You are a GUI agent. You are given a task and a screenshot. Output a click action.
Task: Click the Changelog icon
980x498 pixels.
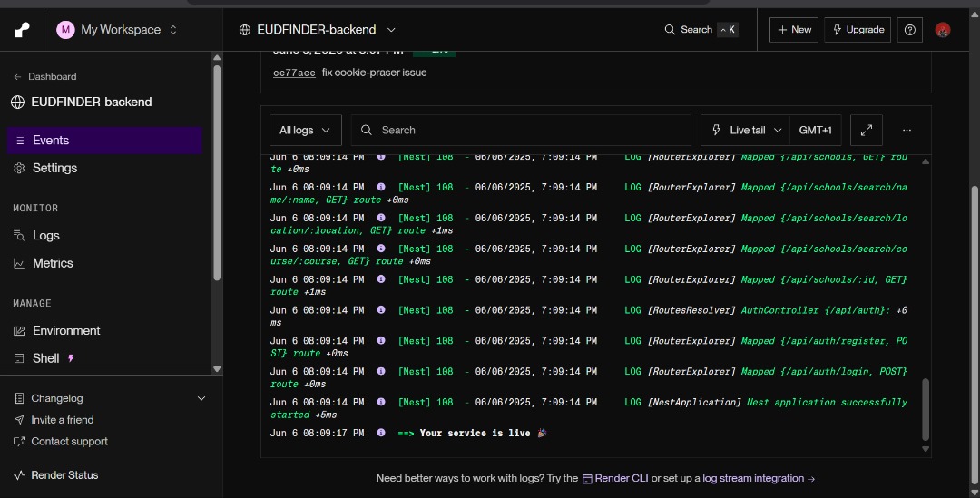(x=19, y=398)
